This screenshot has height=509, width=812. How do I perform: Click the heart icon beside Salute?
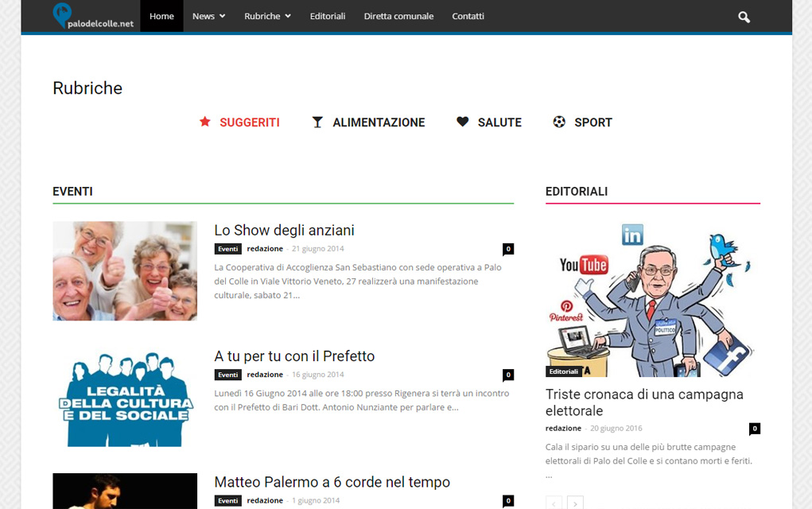(462, 122)
